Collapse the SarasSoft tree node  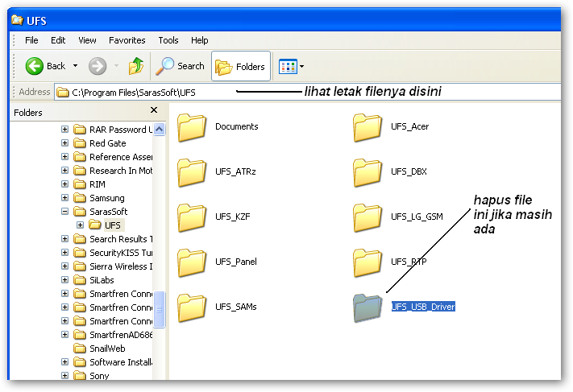[64, 212]
